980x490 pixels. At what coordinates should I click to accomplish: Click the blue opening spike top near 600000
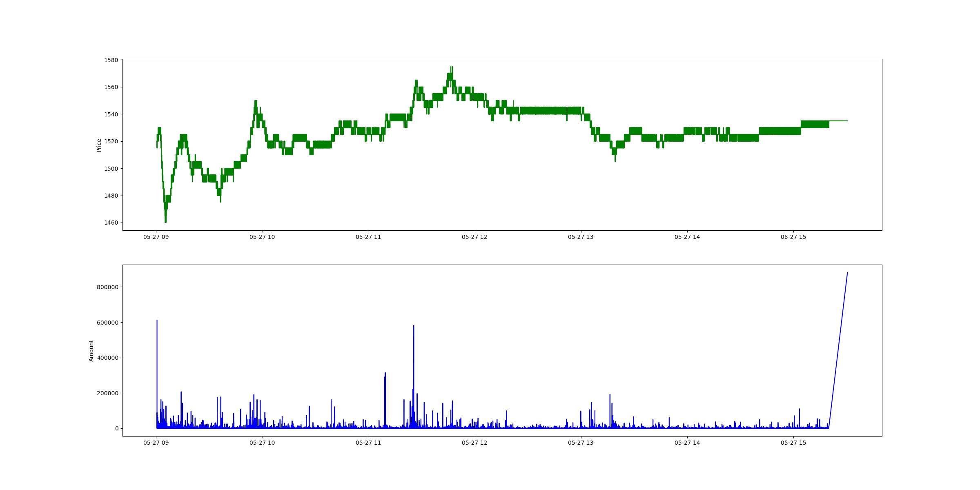click(x=157, y=321)
